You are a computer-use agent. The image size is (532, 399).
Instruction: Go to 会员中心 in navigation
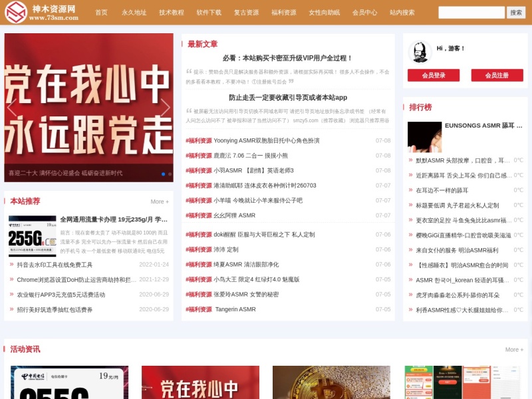click(x=364, y=13)
